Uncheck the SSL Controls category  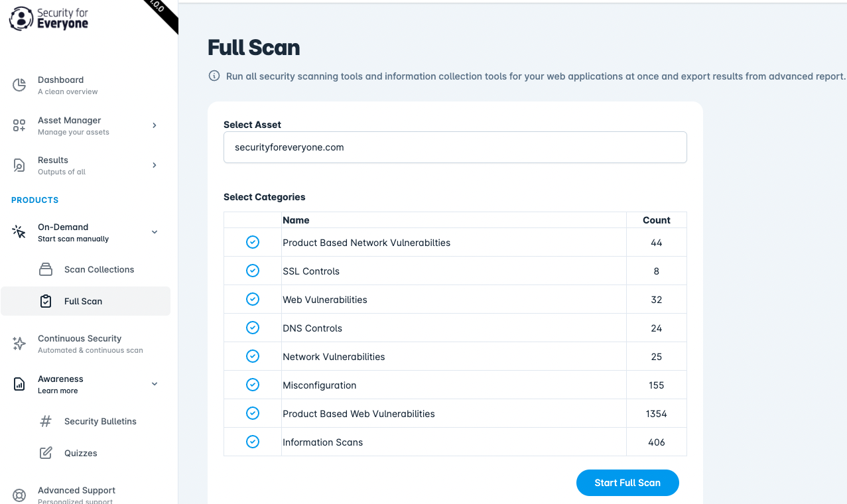click(253, 271)
